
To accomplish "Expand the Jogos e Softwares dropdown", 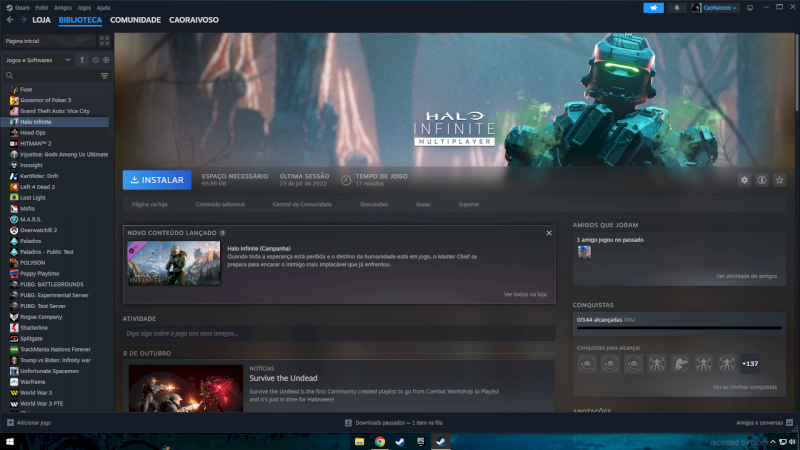I will tap(38, 60).
